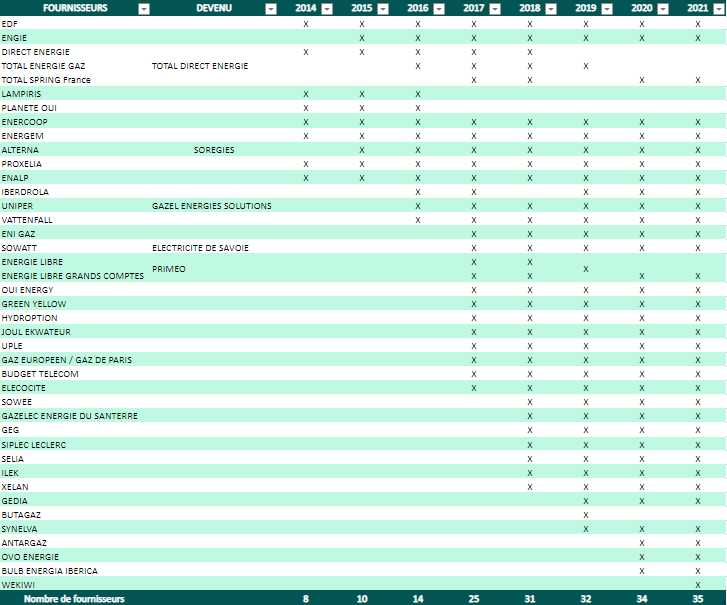Click the ILEK supplier cell
The width and height of the screenshot is (727, 605).
(x=75, y=472)
